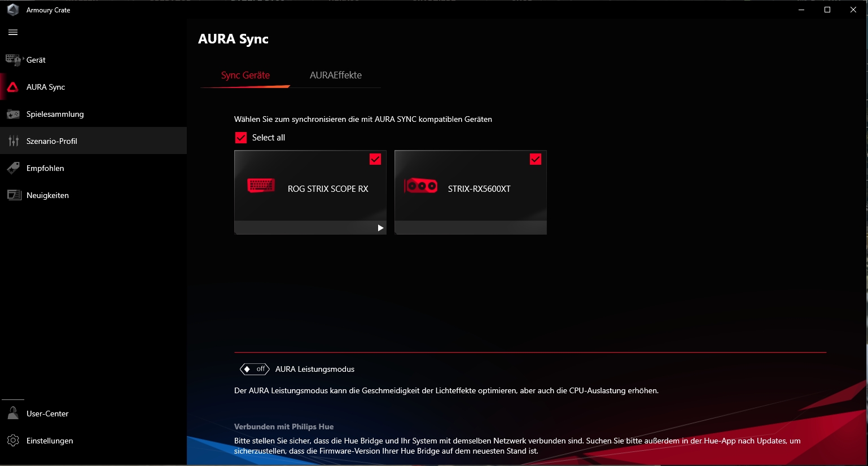Open Empfohlen in the sidebar

point(94,168)
